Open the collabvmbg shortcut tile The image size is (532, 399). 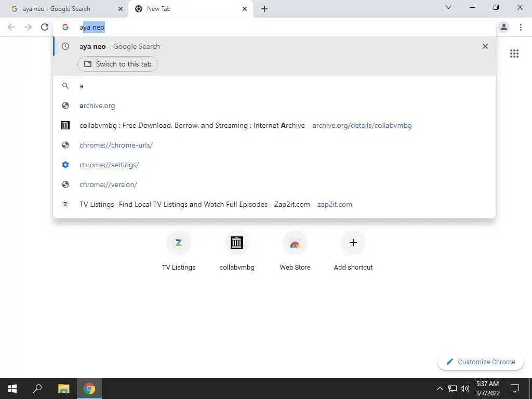(x=237, y=251)
